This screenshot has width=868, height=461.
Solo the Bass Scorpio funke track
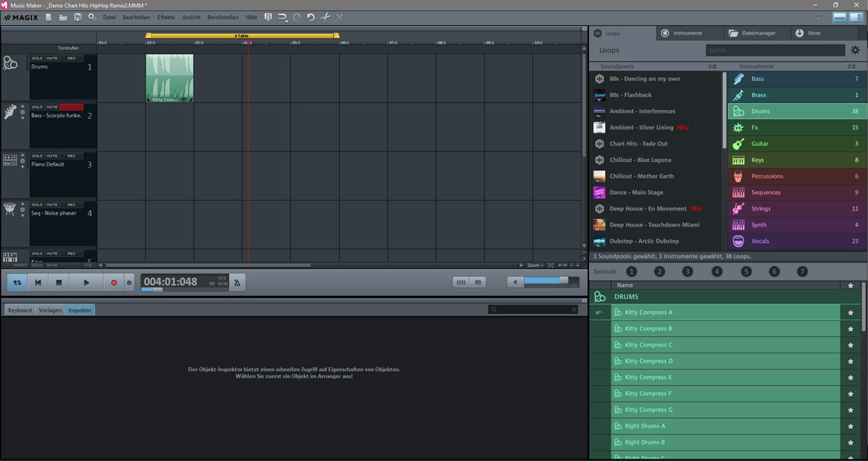(37, 107)
